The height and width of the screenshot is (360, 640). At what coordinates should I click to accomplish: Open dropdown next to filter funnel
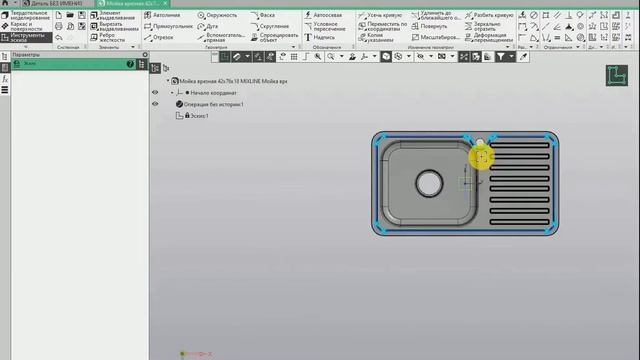pyautogui.click(x=511, y=57)
